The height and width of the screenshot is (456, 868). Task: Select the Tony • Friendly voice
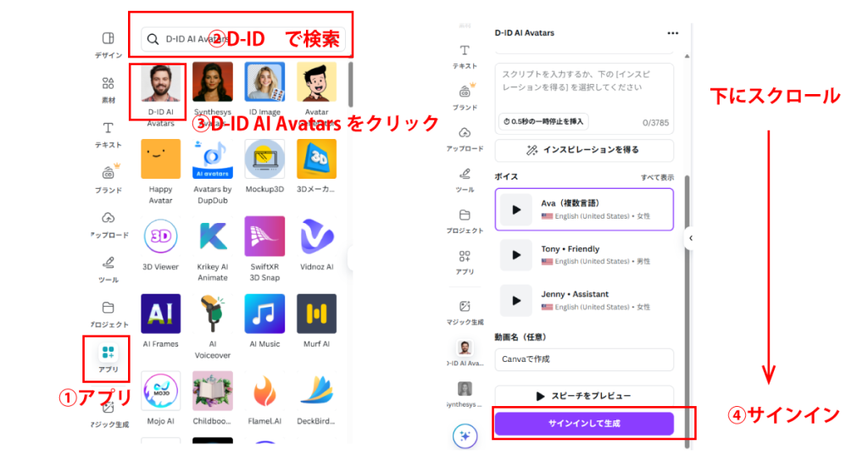[584, 255]
